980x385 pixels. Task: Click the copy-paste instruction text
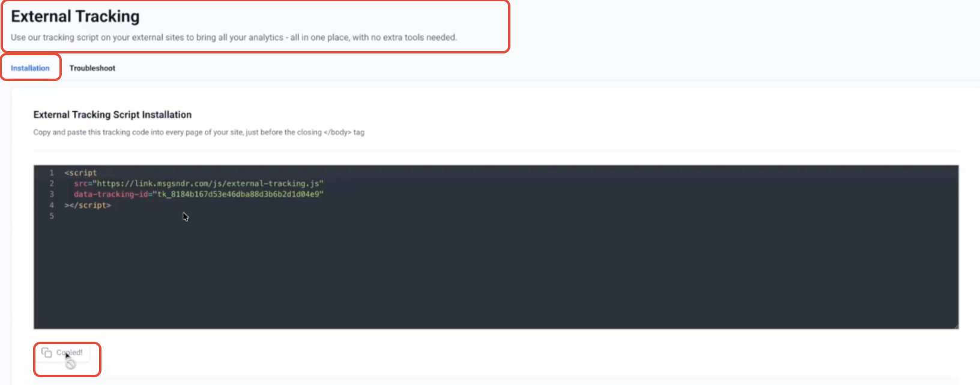(x=199, y=132)
